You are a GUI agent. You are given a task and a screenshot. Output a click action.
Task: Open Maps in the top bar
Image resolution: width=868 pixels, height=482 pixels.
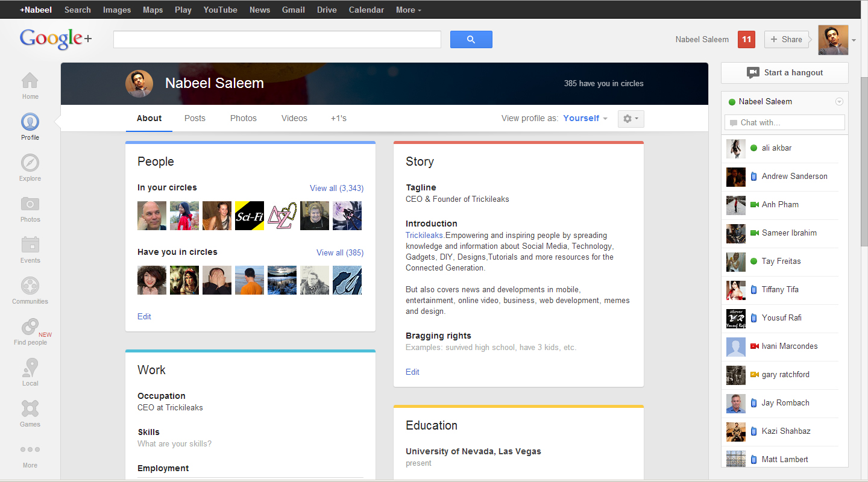click(153, 10)
